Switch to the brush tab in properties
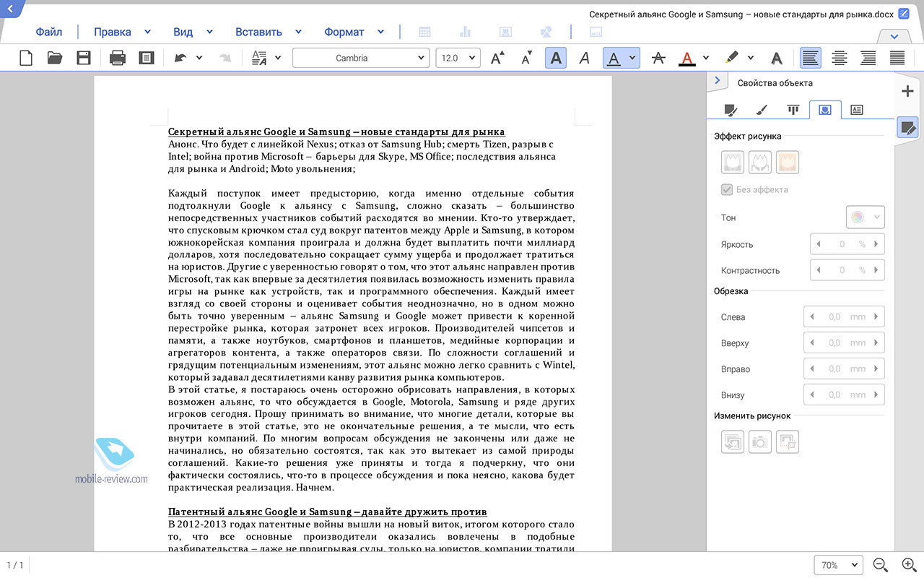The image size is (924, 578). pyautogui.click(x=761, y=110)
